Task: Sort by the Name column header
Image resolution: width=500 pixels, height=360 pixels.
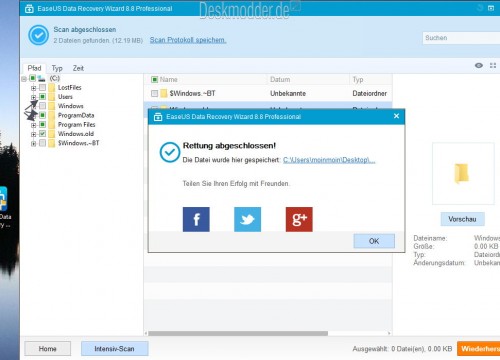Action: [168, 79]
